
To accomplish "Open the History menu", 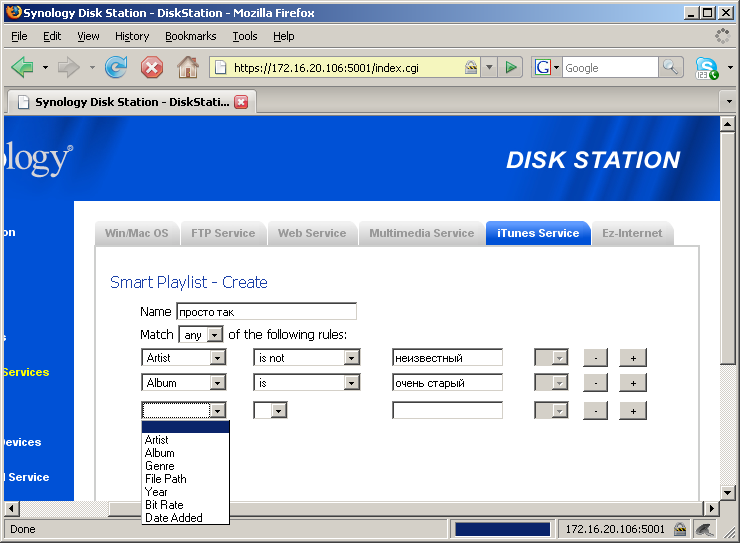I will [x=132, y=36].
